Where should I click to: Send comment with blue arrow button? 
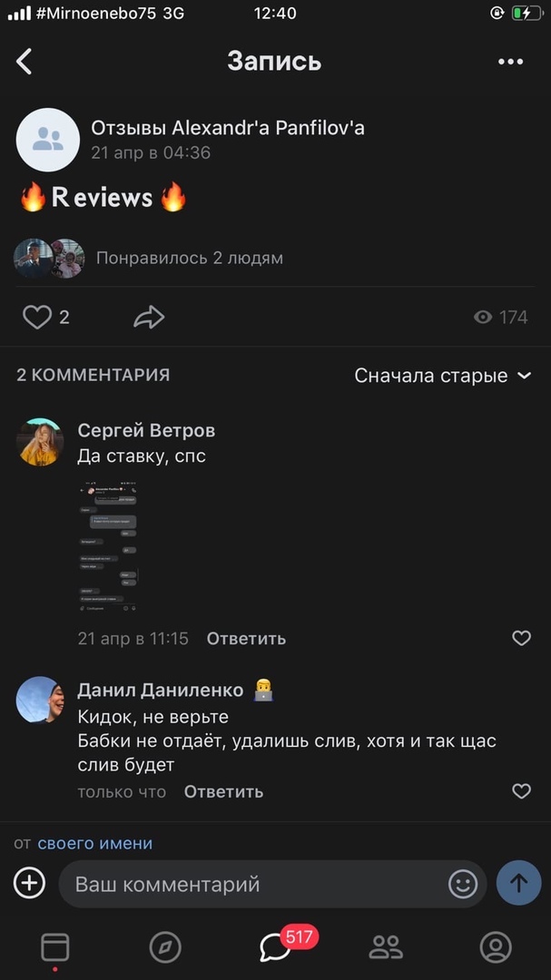[518, 883]
